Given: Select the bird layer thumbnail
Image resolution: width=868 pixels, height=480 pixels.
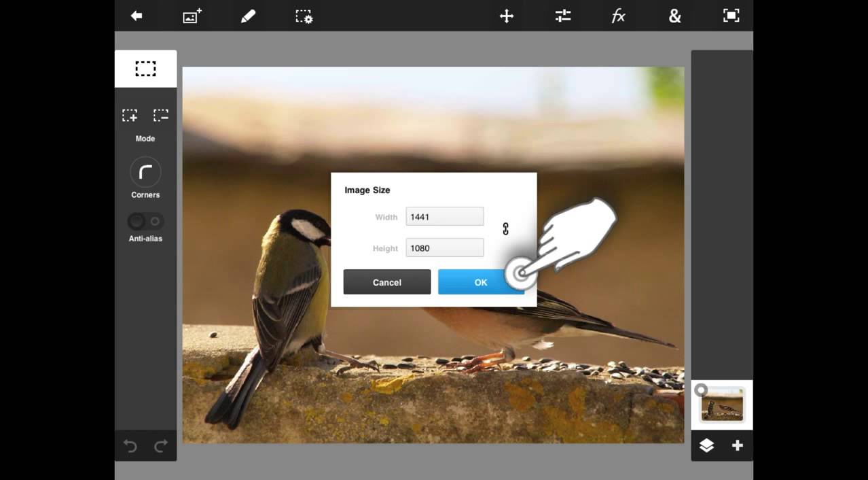Looking at the screenshot, I should pyautogui.click(x=723, y=406).
